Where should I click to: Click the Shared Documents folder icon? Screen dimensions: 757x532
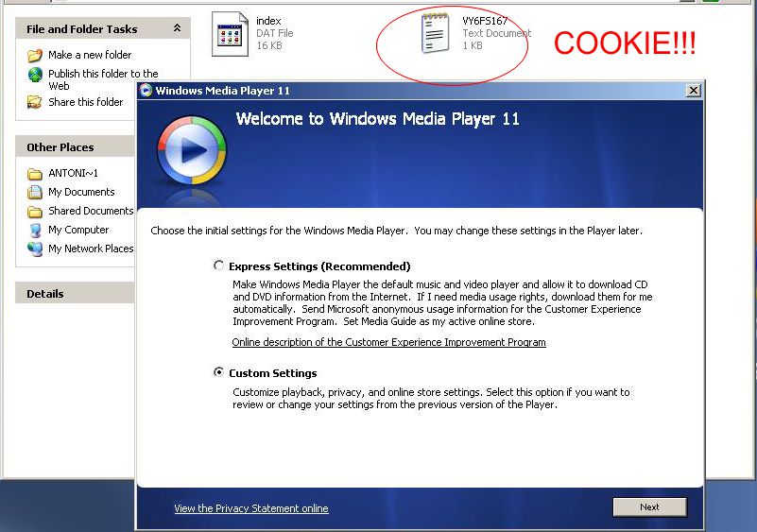[35, 212]
